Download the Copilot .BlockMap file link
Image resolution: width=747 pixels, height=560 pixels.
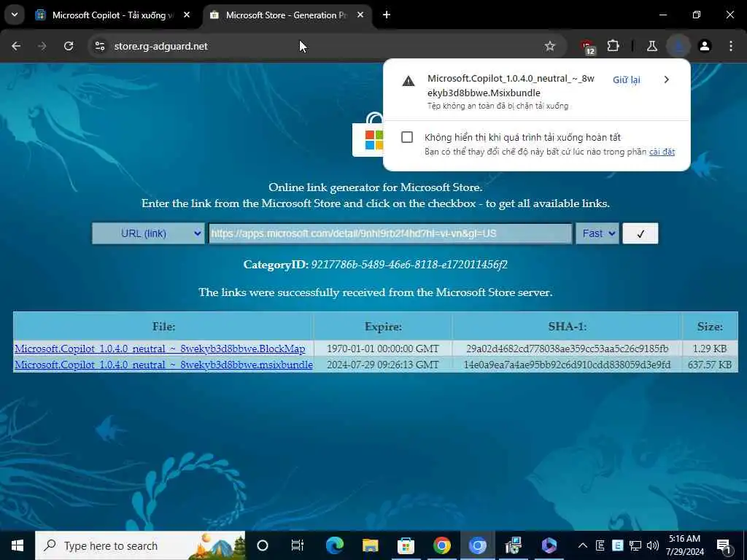[160, 349]
